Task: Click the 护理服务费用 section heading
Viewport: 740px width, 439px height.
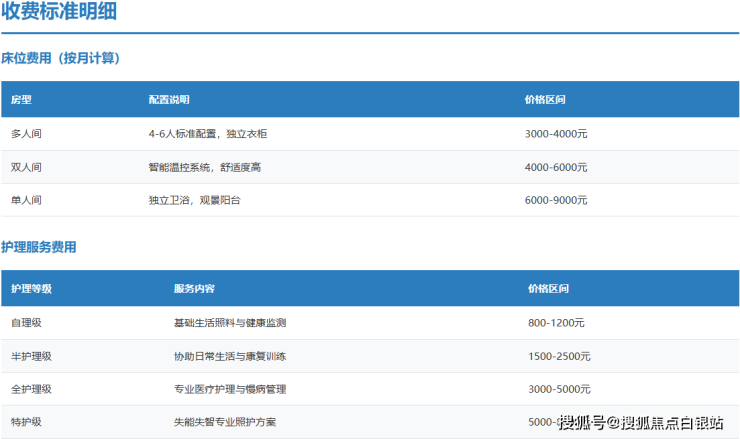Action: coord(39,247)
